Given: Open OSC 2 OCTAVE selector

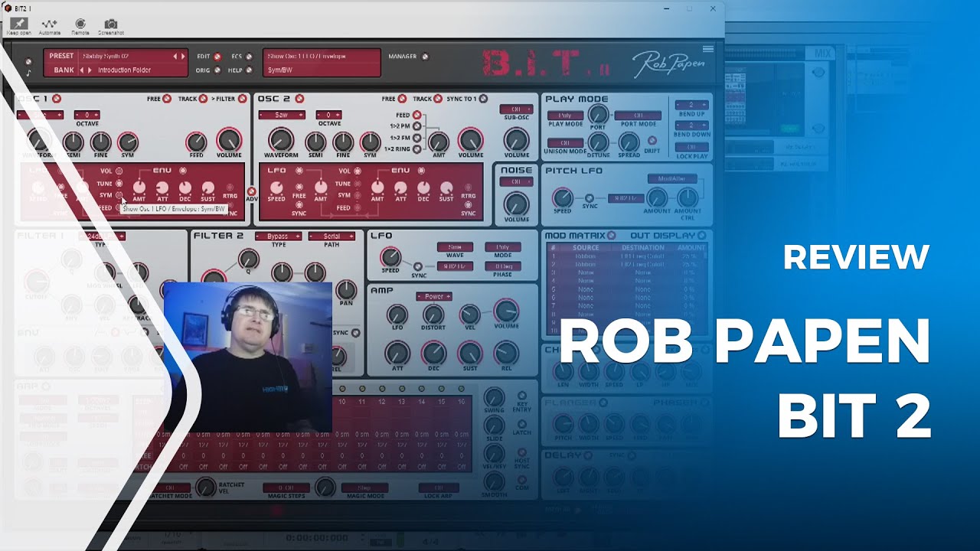Looking at the screenshot, I should pos(329,115).
